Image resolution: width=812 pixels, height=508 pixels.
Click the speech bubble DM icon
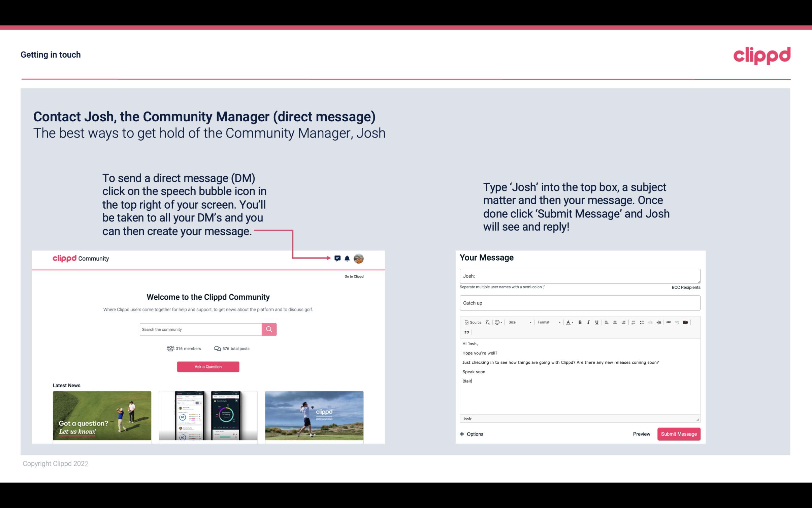coord(338,258)
